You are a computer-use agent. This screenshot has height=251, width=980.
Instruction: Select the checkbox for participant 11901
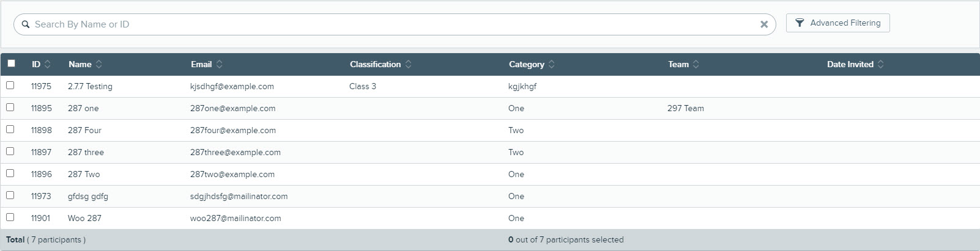(10, 217)
